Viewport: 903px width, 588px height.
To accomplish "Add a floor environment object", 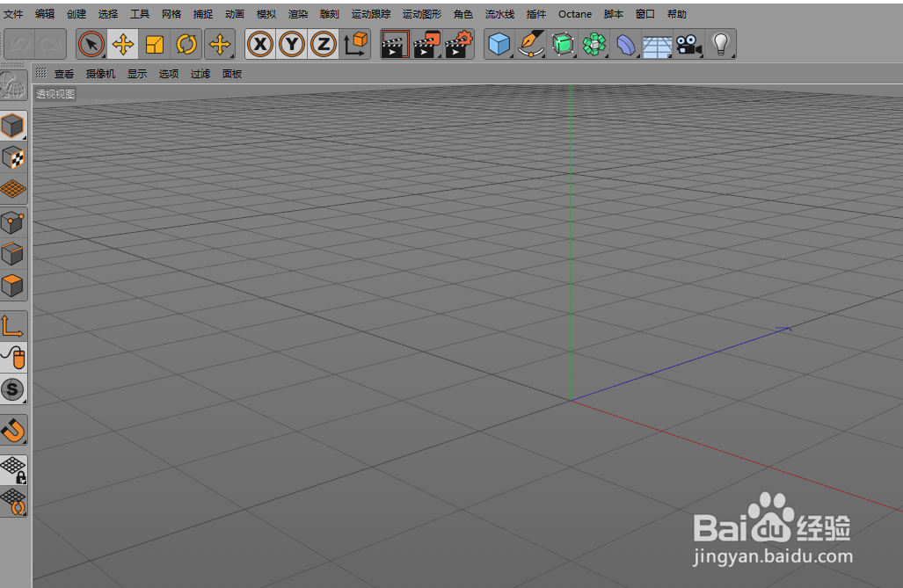I will tap(657, 45).
